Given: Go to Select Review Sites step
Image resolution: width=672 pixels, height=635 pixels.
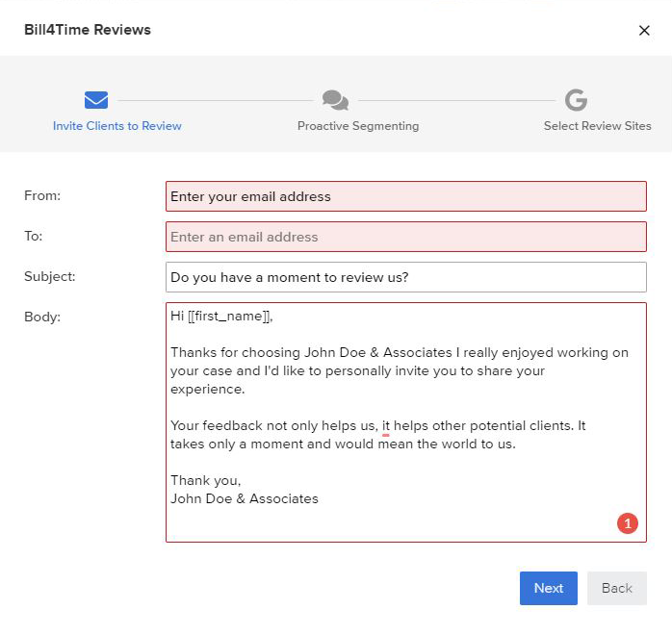Looking at the screenshot, I should pos(598,126).
